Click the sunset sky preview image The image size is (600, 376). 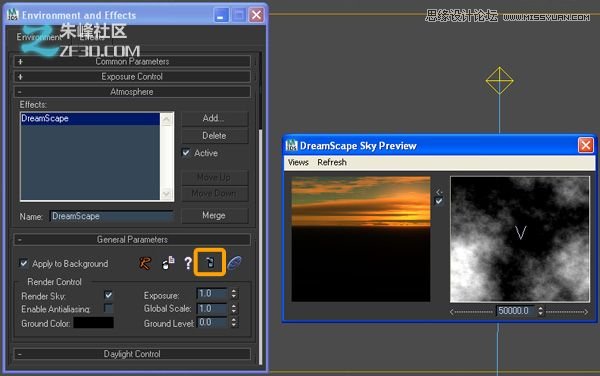tap(360, 239)
